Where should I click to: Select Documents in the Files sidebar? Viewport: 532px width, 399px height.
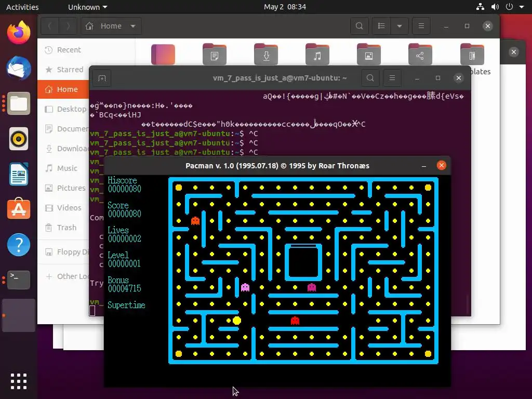pos(63,129)
